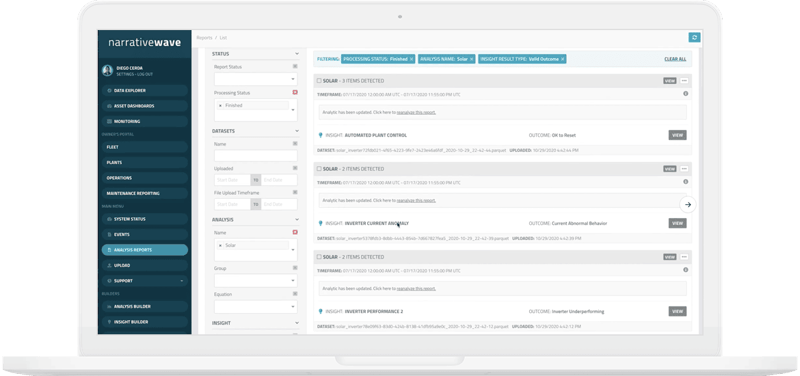
Task: Open the Equation dropdown
Action: (x=256, y=307)
